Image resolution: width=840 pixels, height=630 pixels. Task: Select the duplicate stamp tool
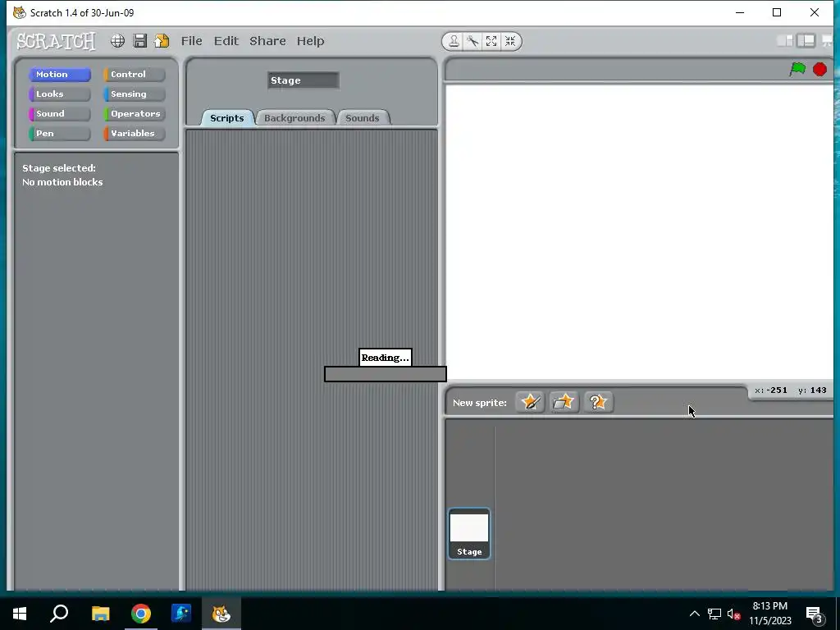click(454, 41)
